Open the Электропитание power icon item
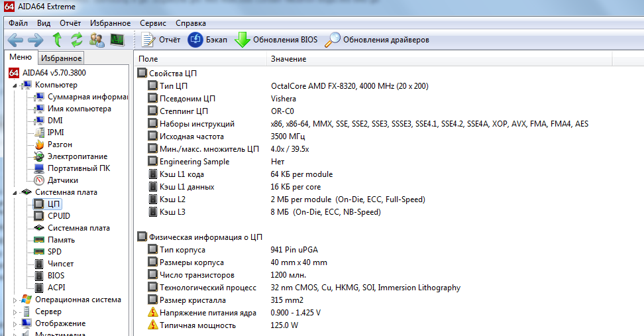 (40, 156)
